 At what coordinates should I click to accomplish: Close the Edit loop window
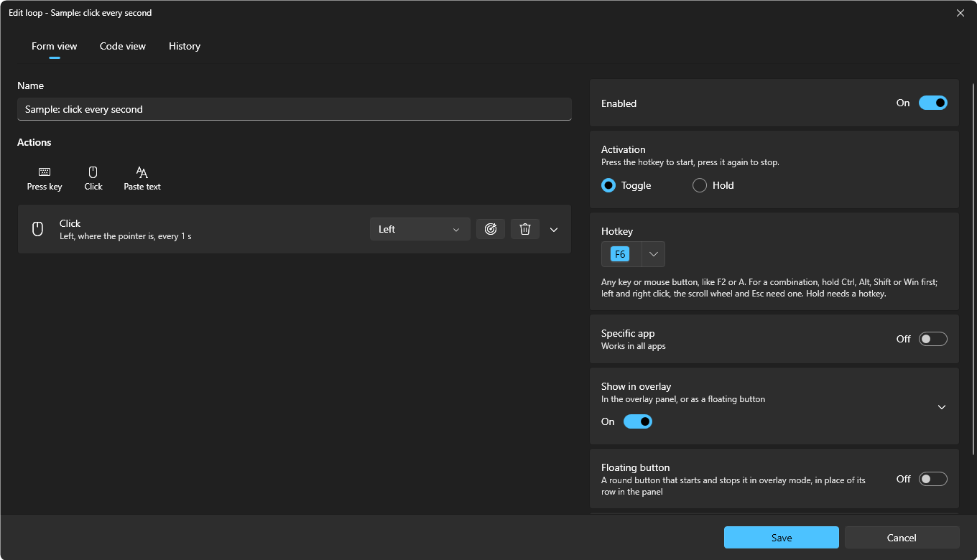[960, 13]
